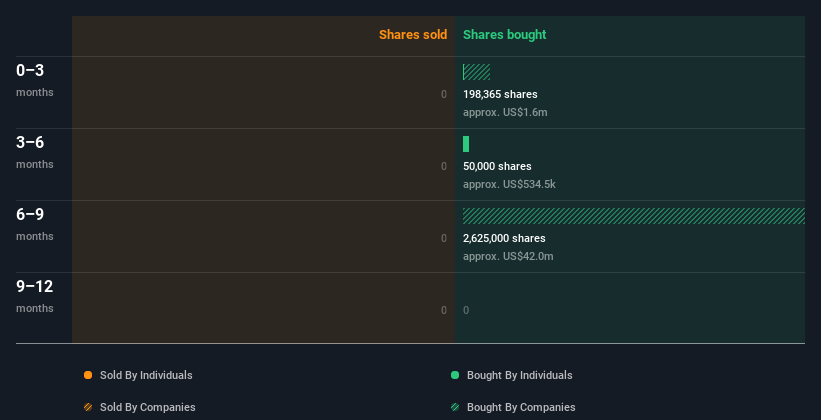
Task: Click the shares bought zero in 9–12 months
Action: point(466,310)
